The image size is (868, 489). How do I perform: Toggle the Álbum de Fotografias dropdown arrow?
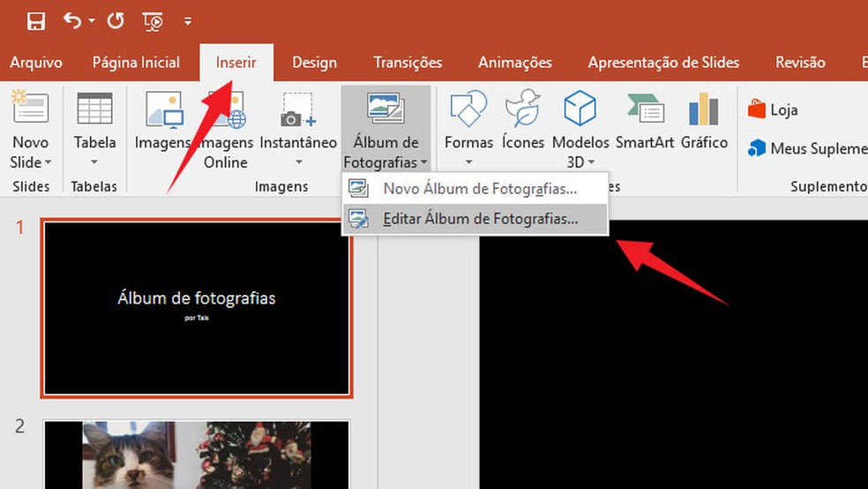pyautogui.click(x=424, y=162)
